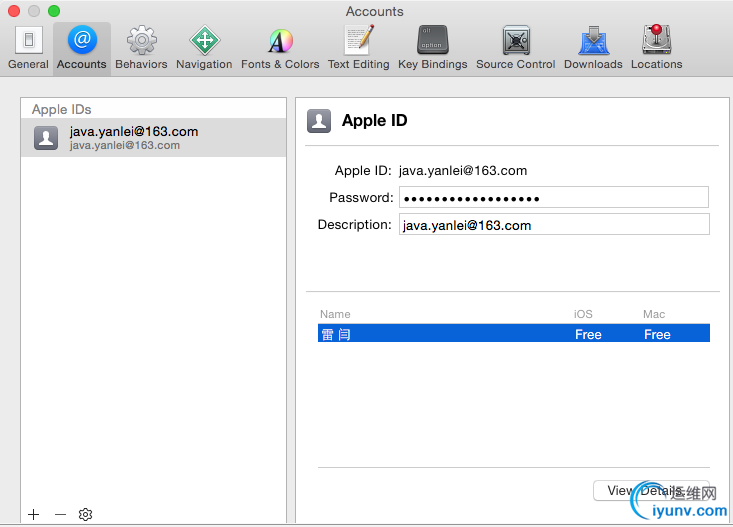Screen dimensions: 733x527
Task: Click the Description field
Action: (x=554, y=224)
